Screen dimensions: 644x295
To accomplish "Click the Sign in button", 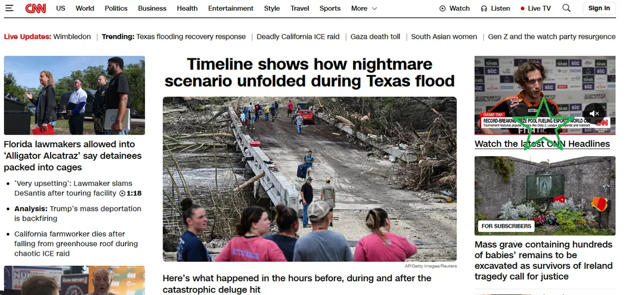I will click(599, 8).
